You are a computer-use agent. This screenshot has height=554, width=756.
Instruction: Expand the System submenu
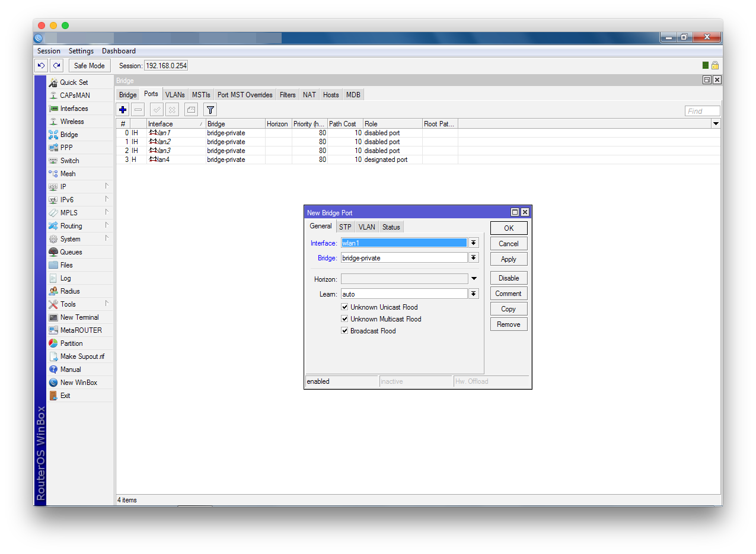tap(107, 239)
